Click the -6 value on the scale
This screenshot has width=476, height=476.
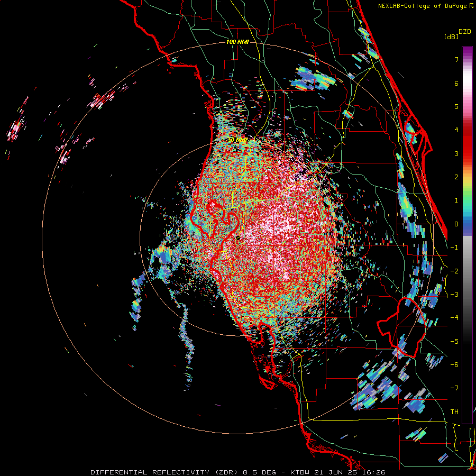pyautogui.click(x=454, y=365)
